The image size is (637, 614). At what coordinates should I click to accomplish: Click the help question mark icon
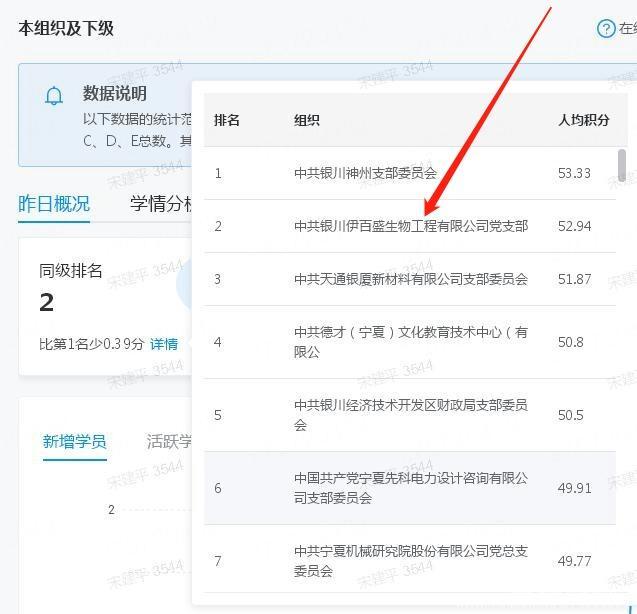(x=605, y=29)
